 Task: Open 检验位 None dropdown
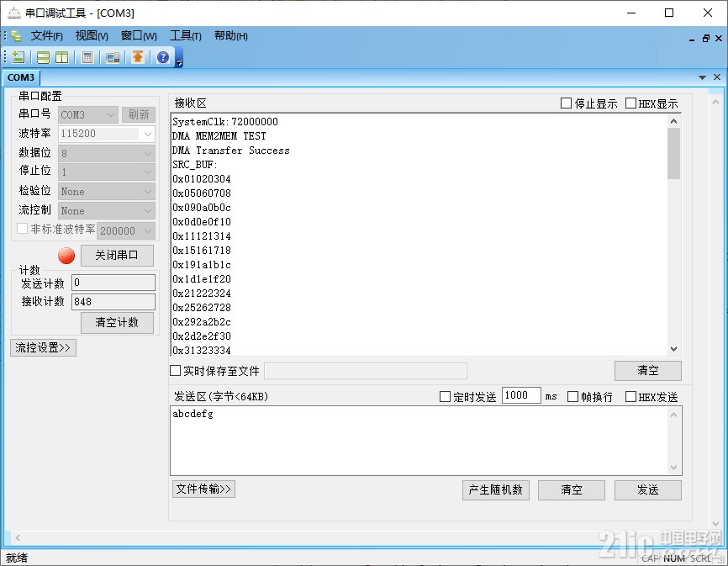point(106,191)
